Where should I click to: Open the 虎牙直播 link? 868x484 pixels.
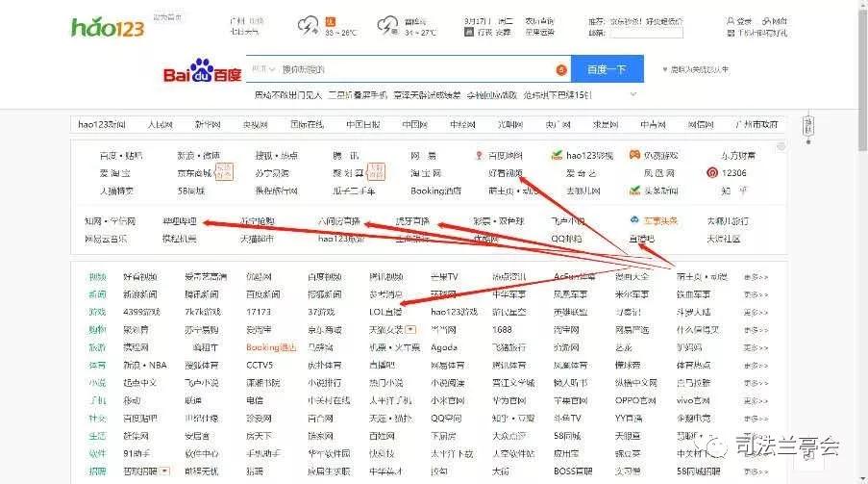(412, 221)
